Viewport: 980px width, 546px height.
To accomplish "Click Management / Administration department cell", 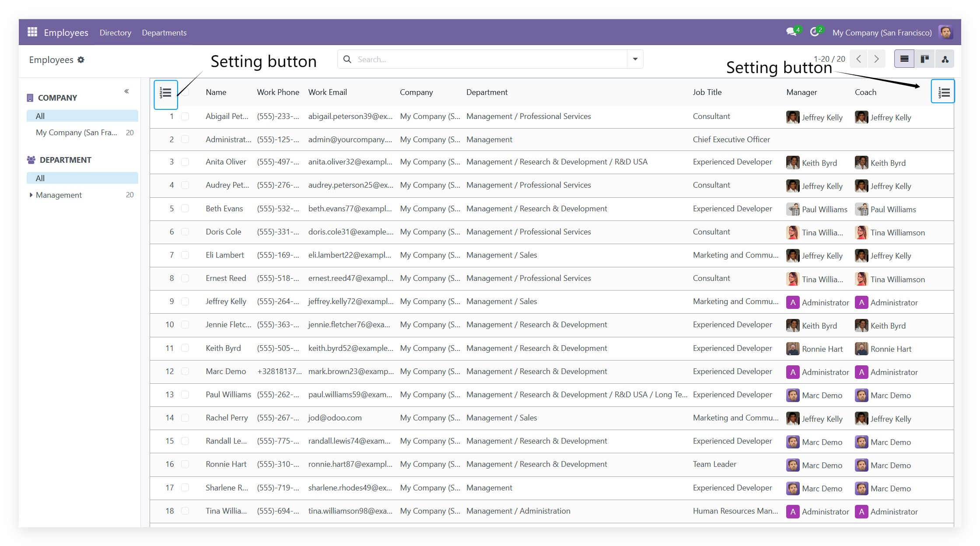I will point(518,511).
